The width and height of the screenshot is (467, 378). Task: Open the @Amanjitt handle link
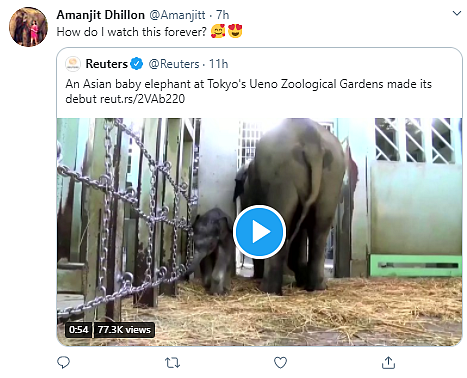coord(177,15)
